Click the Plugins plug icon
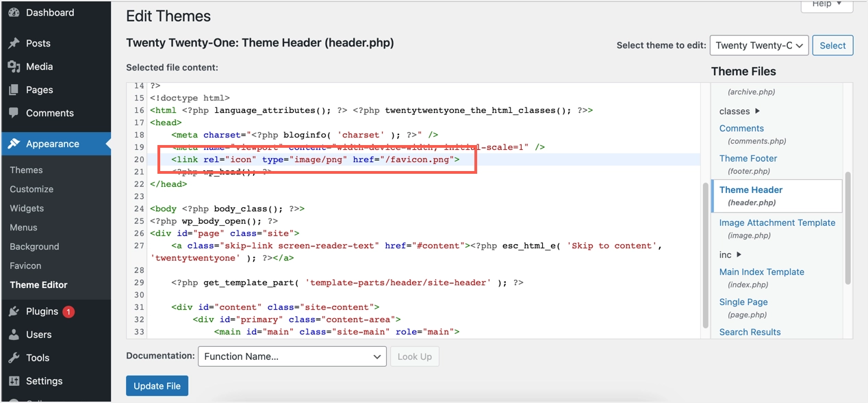Viewport: 868px width, 403px height. point(14,311)
